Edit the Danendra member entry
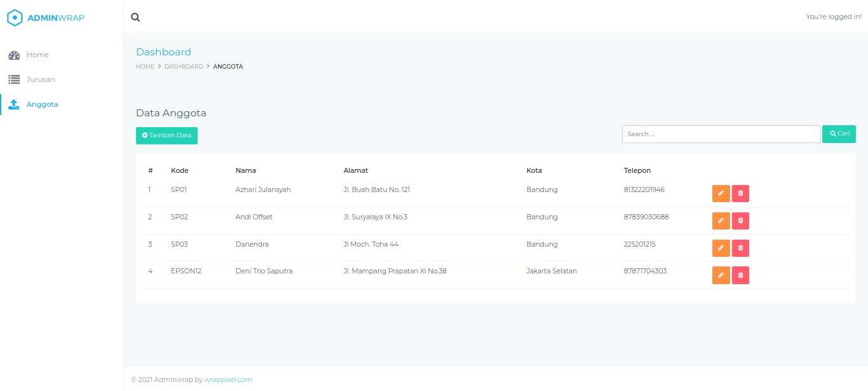868x391 pixels. tap(721, 248)
